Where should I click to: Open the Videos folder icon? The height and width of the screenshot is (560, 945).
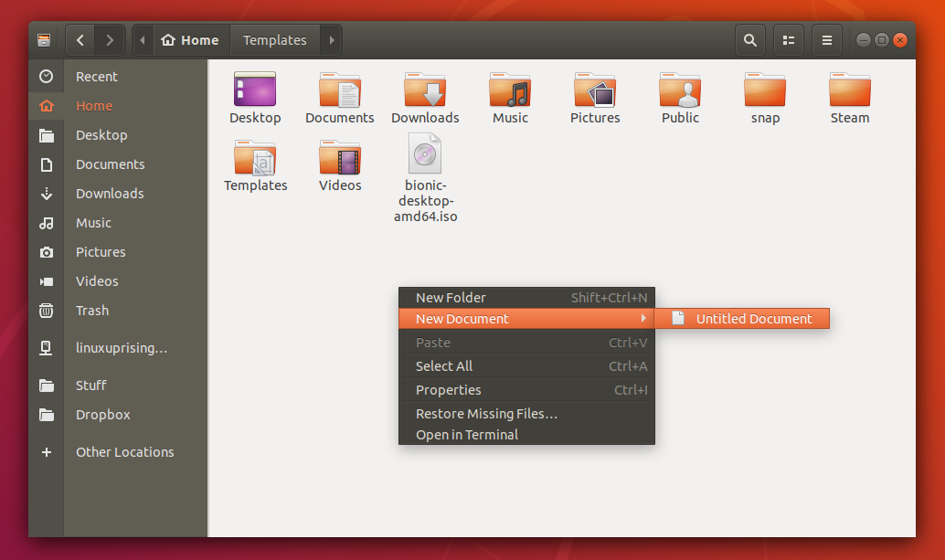[340, 157]
